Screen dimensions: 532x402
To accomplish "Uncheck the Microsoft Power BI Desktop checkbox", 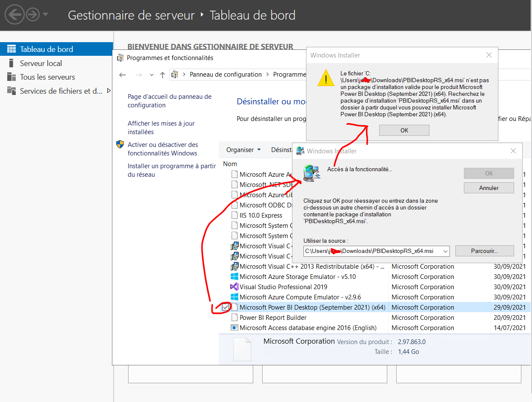I will point(226,307).
